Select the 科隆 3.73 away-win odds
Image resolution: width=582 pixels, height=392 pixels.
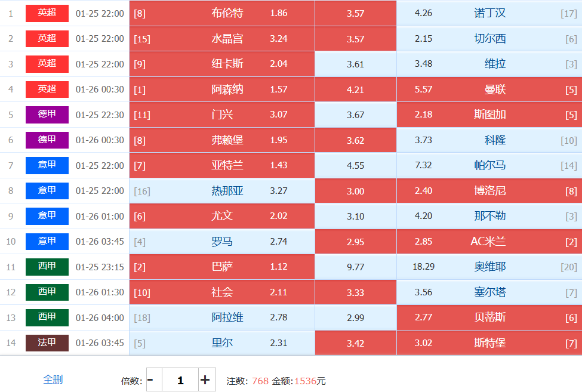coord(489,140)
